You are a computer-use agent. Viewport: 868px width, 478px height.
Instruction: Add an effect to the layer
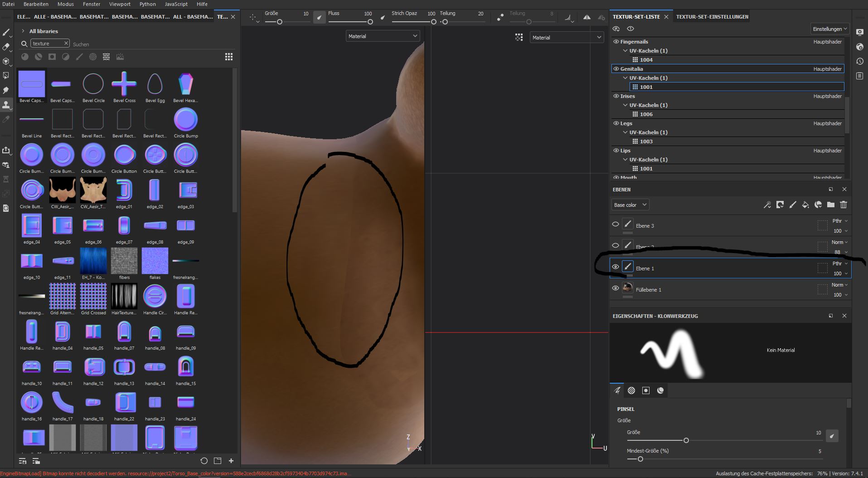[x=767, y=205]
